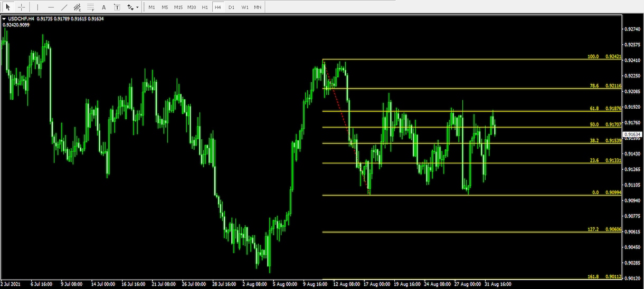Click the 127.2 Fibonacci extension label
Screen dimensions: 644x289
coord(593,229)
